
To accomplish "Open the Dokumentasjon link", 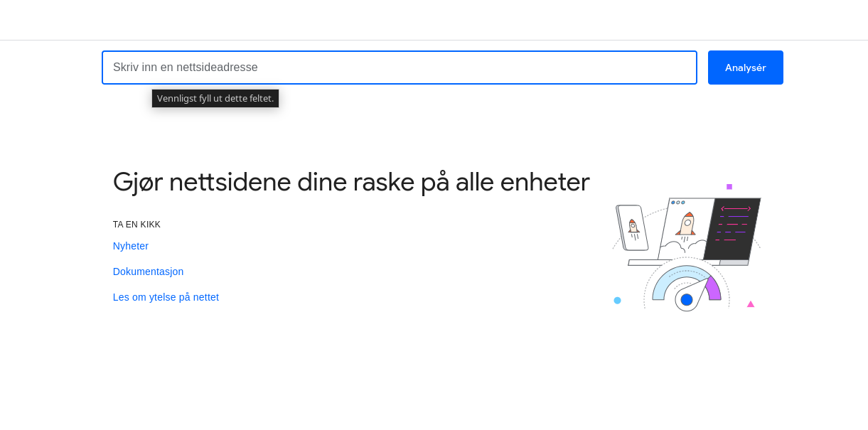I will pos(148,272).
